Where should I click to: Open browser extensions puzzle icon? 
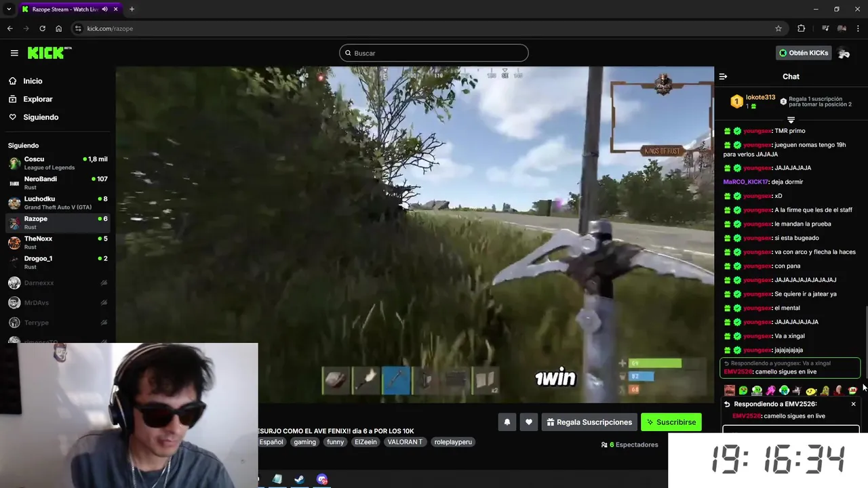(x=802, y=28)
